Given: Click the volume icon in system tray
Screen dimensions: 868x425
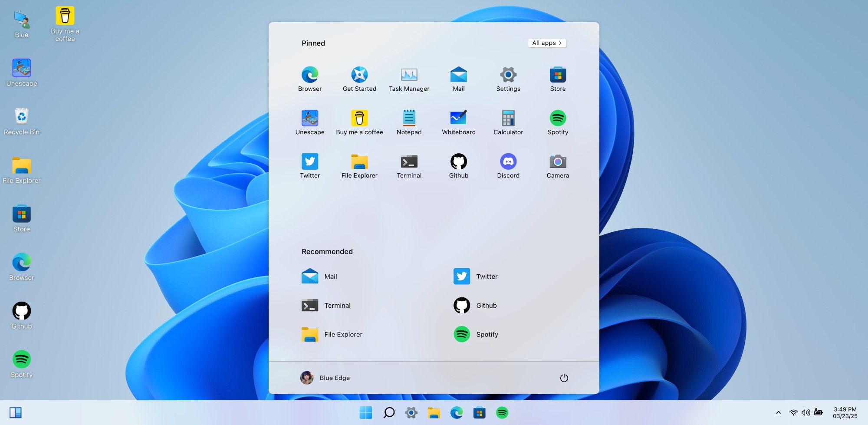Looking at the screenshot, I should tap(806, 412).
